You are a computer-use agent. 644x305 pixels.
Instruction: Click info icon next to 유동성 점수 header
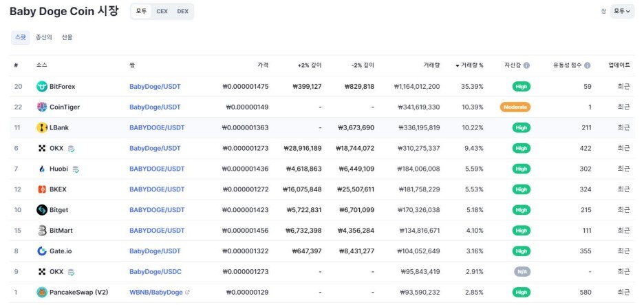tap(588, 65)
